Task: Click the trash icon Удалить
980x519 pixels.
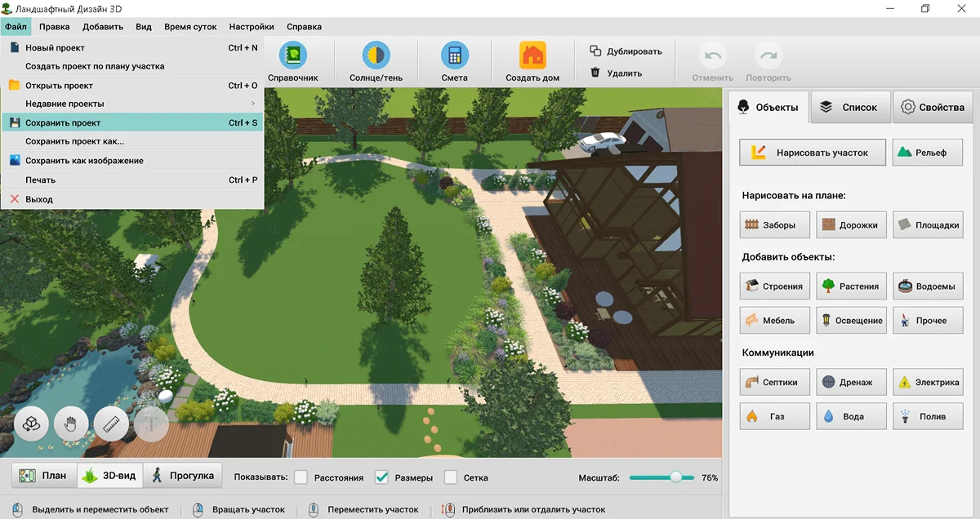Action: coord(595,73)
